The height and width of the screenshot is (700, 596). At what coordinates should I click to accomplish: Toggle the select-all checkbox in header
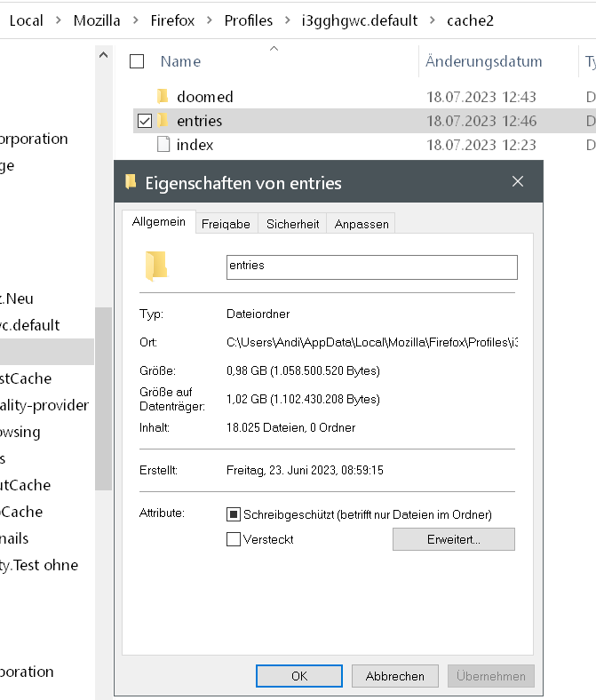137,61
